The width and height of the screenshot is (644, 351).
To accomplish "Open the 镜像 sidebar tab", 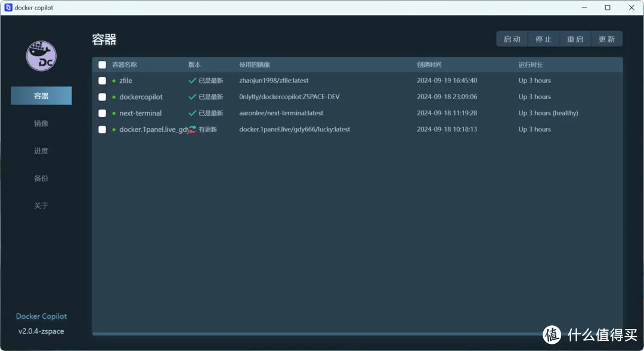I will pyautogui.click(x=41, y=124).
